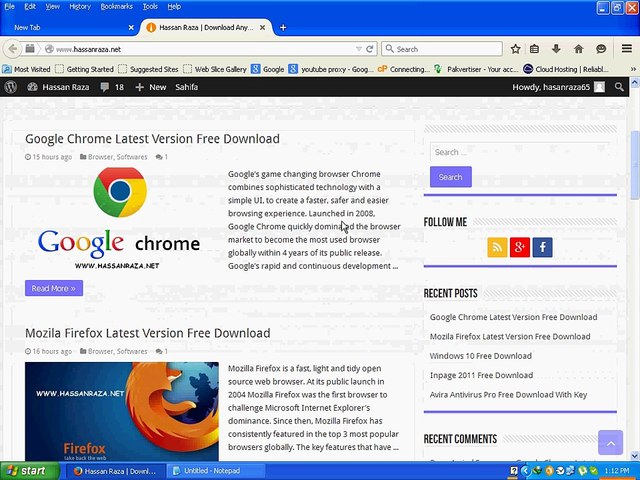Viewport: 640px width, 480px height.
Task: Open the File menu
Action: tap(9, 7)
